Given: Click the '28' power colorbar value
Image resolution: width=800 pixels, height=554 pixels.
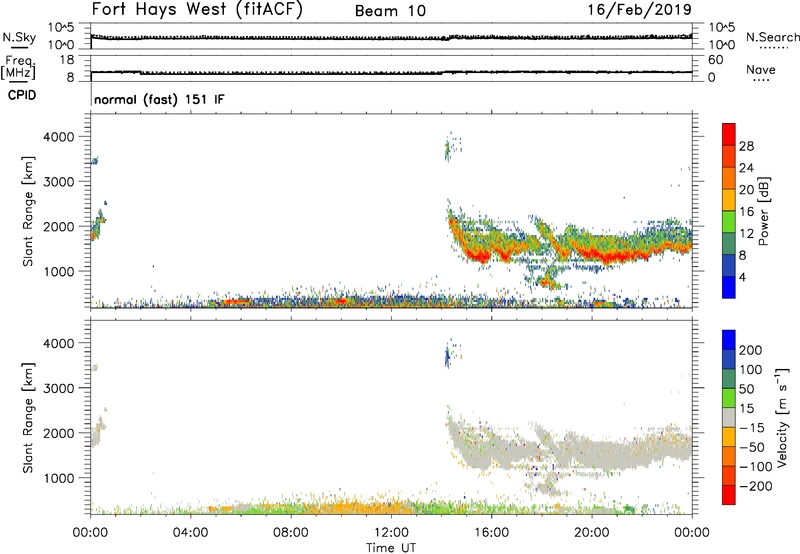Looking at the screenshot, I should coord(746,146).
